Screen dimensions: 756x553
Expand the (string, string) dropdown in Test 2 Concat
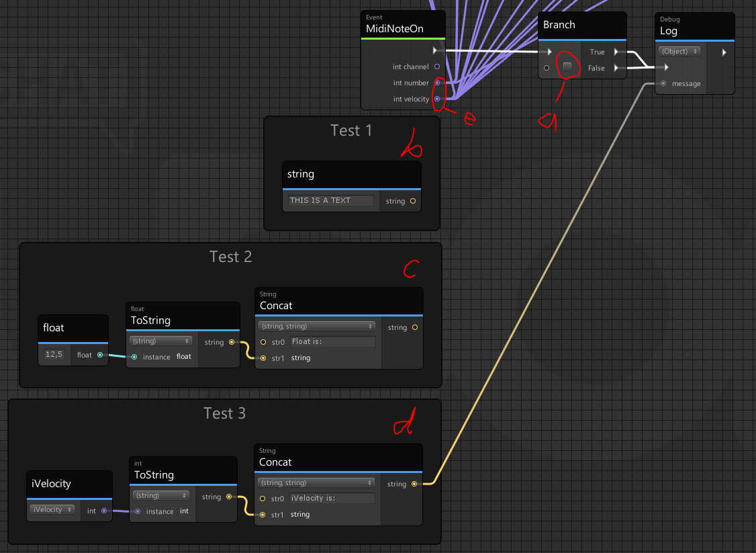click(x=317, y=326)
